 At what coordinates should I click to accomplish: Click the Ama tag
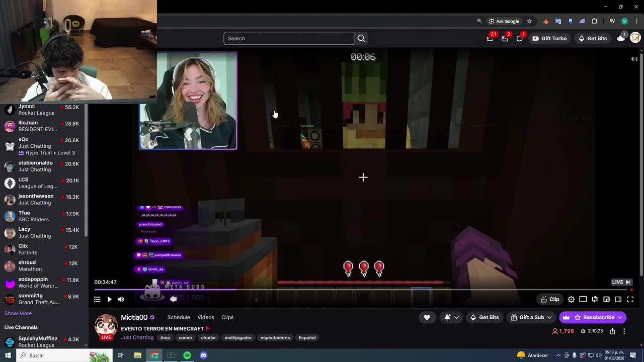click(x=165, y=338)
